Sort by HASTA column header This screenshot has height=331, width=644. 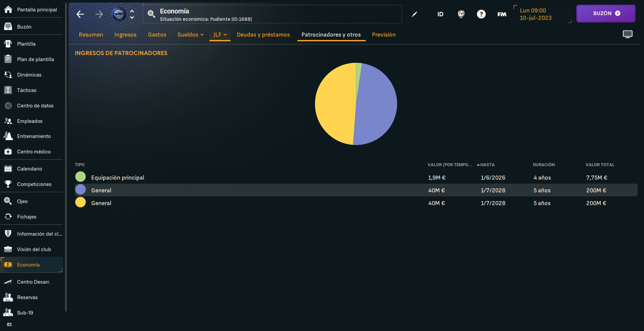click(x=487, y=164)
